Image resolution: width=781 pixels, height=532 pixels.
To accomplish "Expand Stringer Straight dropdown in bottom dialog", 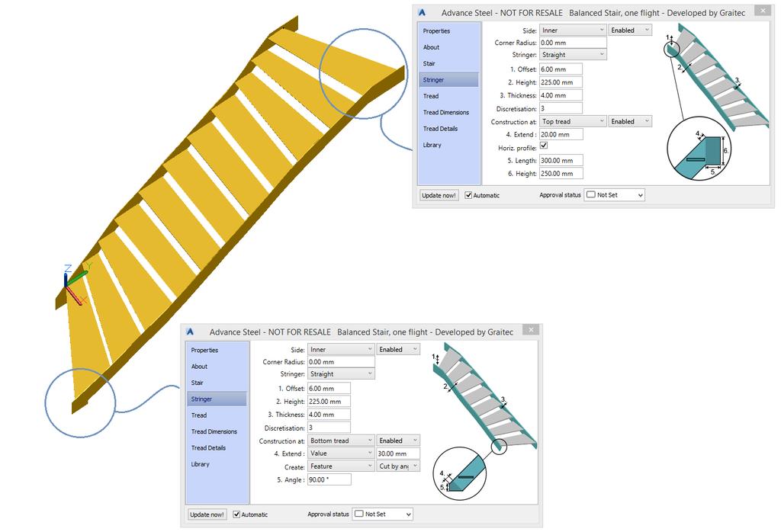I will pyautogui.click(x=341, y=374).
